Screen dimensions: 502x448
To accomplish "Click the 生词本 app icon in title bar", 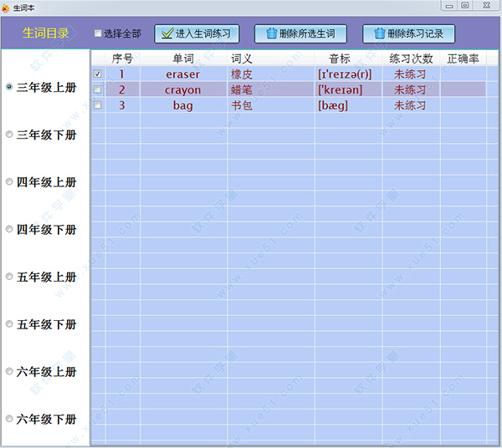I will (6, 8).
